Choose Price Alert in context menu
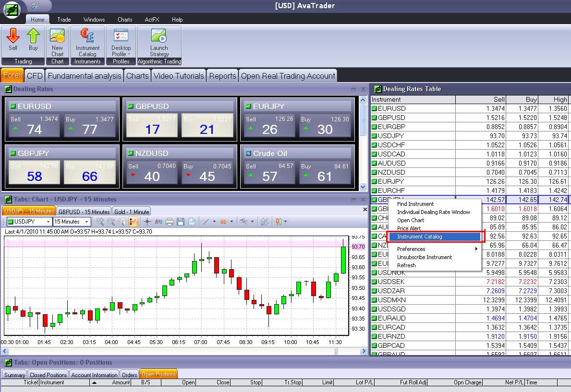571x392 pixels. [409, 228]
